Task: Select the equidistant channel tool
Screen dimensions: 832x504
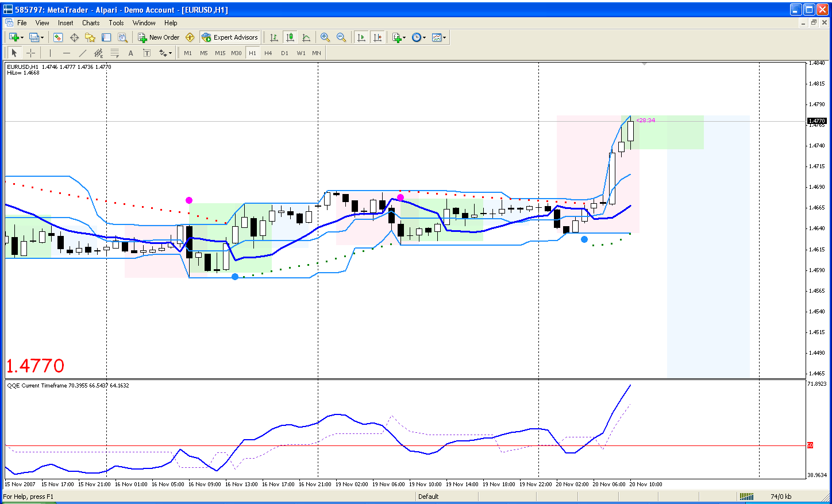Action: tap(99, 53)
